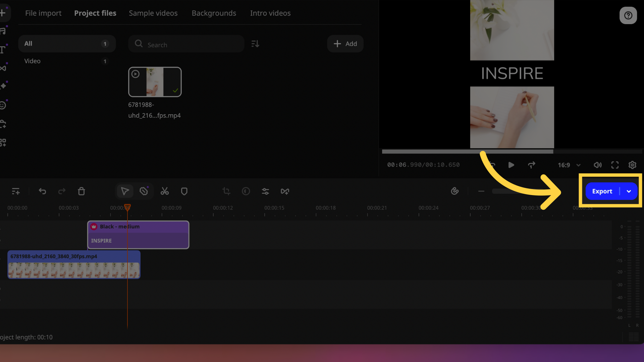Select the arrow pointer tool
Image resolution: width=644 pixels, height=362 pixels.
(125, 191)
